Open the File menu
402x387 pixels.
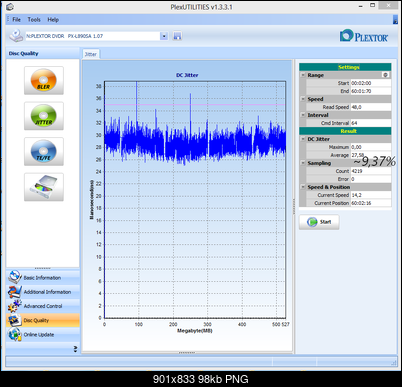(16, 20)
